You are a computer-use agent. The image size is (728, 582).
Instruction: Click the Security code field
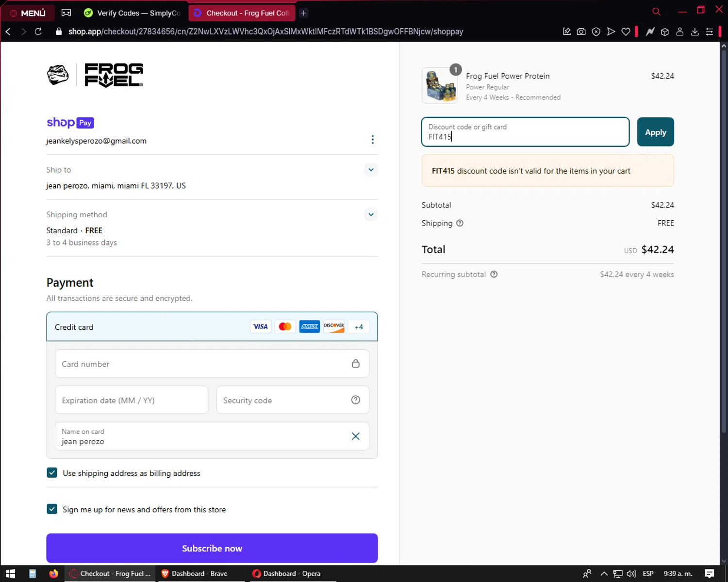(x=293, y=400)
